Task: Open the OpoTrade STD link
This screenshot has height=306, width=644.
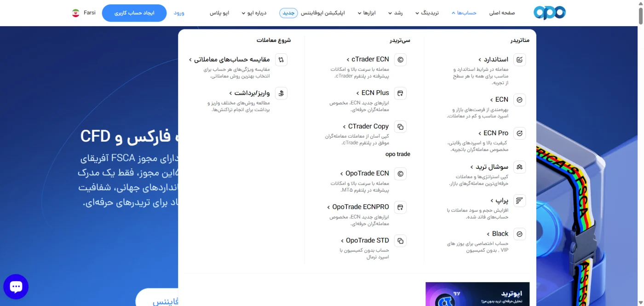Action: tap(365, 241)
